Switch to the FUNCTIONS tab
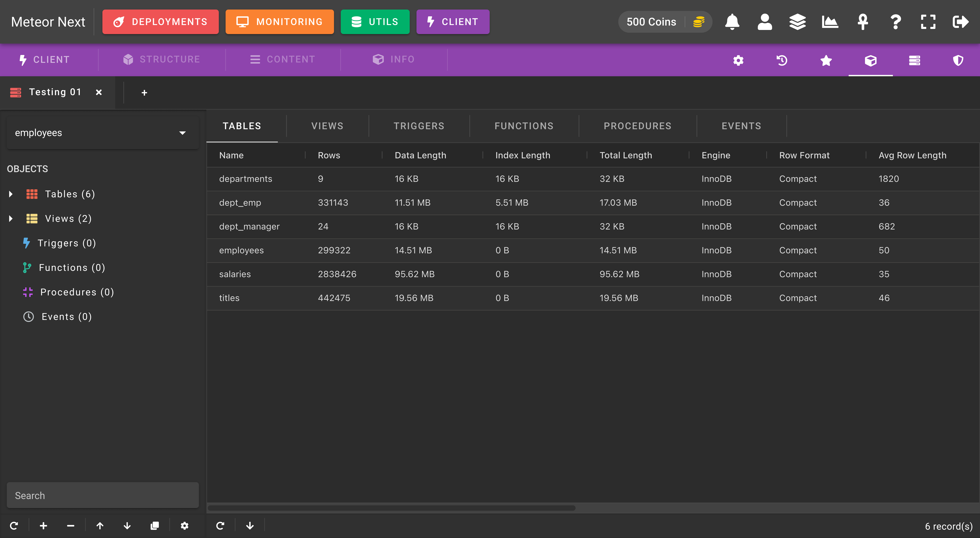 524,126
